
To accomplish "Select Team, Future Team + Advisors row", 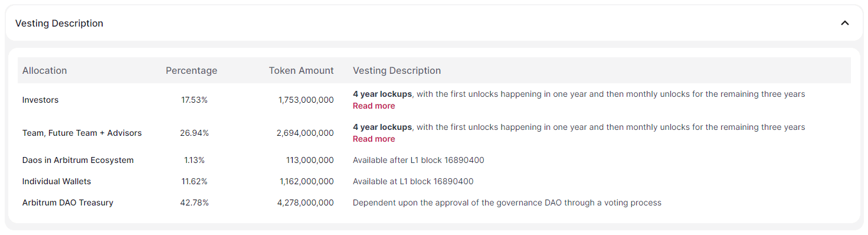I will coord(434,133).
